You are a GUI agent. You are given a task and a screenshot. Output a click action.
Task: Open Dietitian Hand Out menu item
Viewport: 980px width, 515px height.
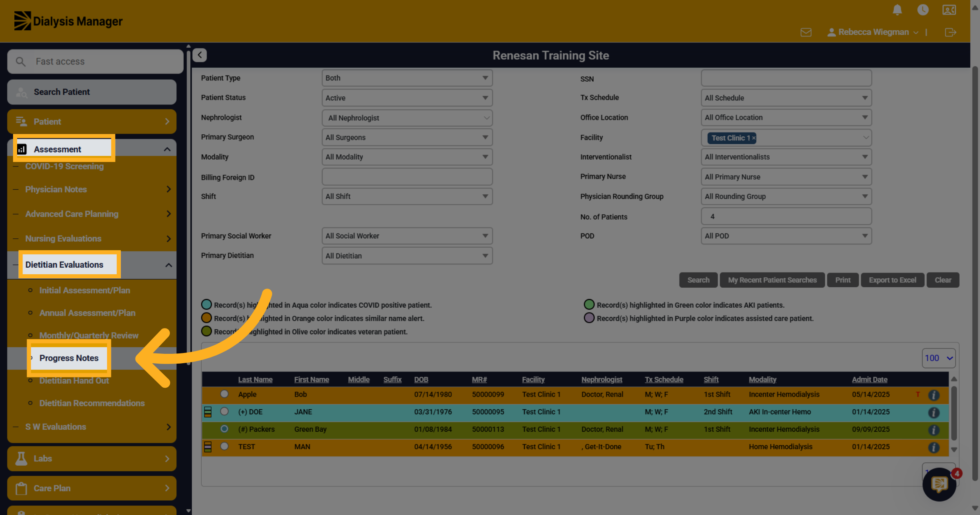(x=74, y=381)
